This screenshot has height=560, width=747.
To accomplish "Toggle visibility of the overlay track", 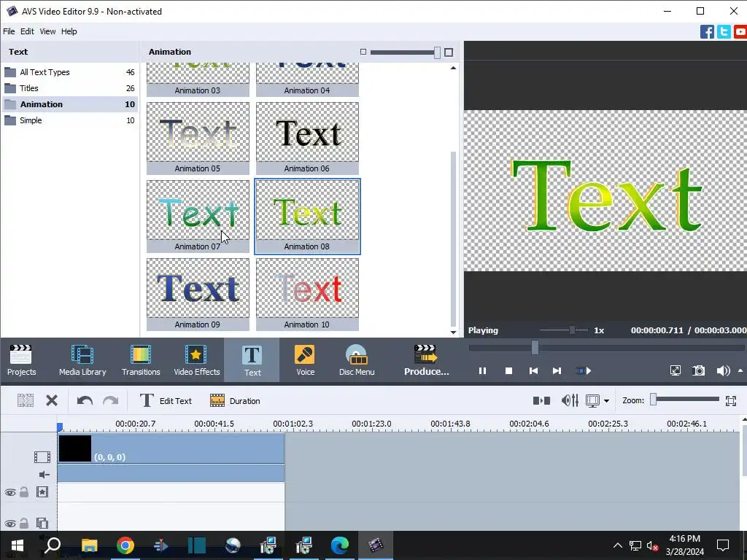I will coord(10,524).
